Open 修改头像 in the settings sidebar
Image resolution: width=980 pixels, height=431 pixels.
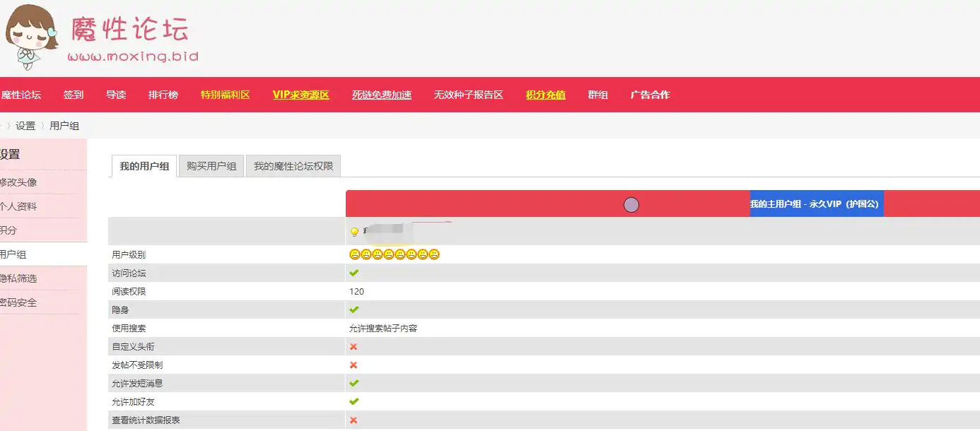point(18,182)
